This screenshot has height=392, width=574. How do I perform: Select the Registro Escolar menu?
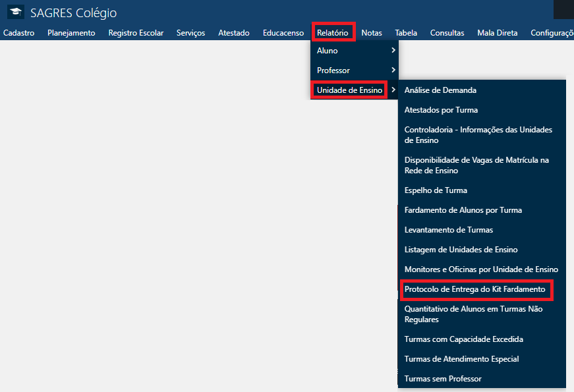click(136, 32)
